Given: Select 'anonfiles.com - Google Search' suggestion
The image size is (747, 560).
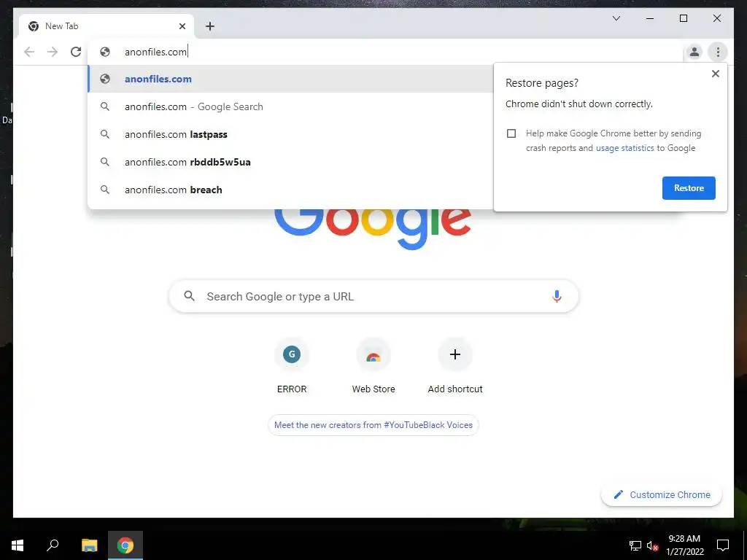Looking at the screenshot, I should pyautogui.click(x=290, y=106).
